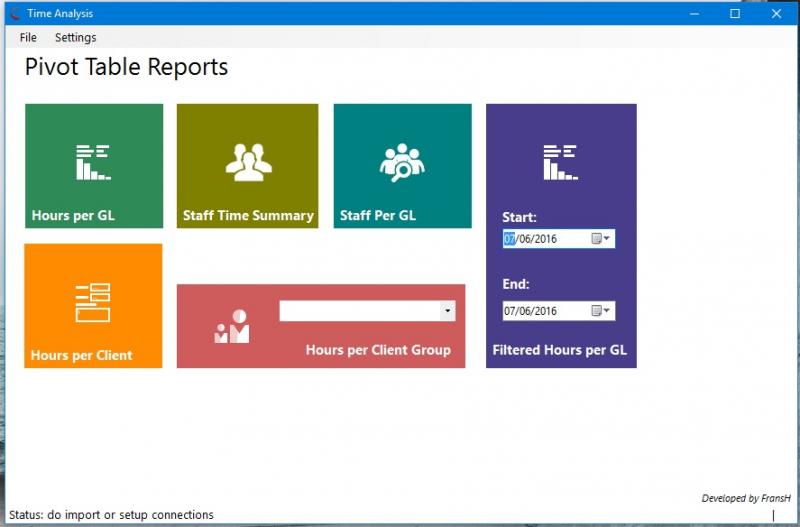Click the Staff Per GL label

[378, 215]
